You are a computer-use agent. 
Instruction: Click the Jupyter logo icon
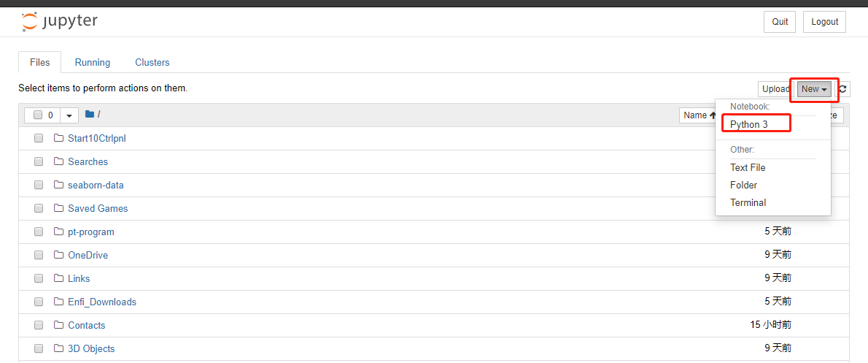tap(29, 22)
